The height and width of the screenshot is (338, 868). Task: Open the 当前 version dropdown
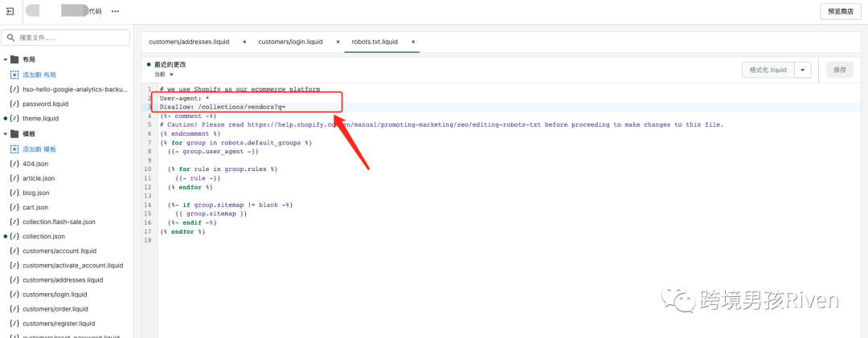164,75
